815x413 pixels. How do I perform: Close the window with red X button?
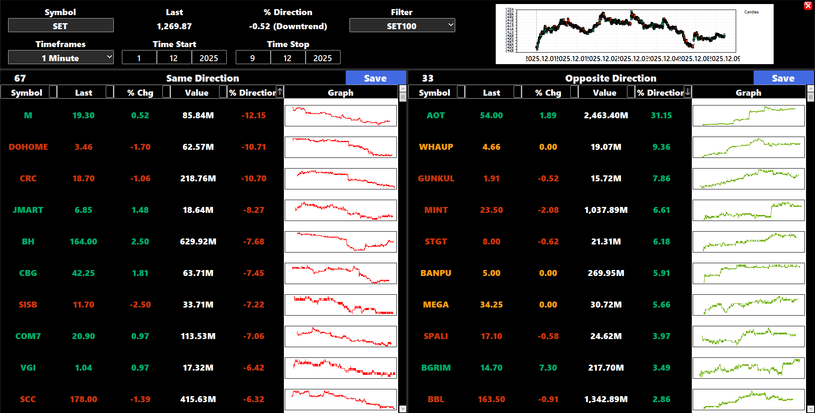click(807, 5)
